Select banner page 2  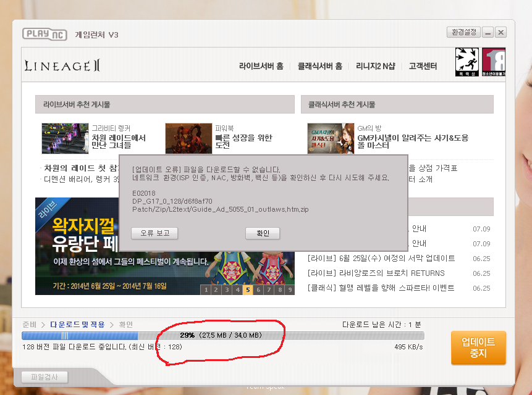(x=216, y=289)
